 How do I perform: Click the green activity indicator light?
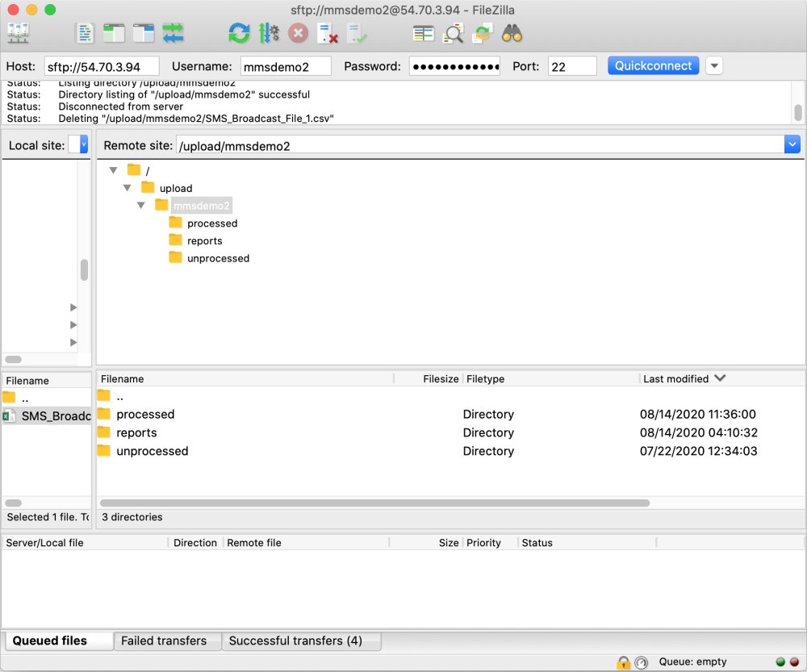point(780,662)
